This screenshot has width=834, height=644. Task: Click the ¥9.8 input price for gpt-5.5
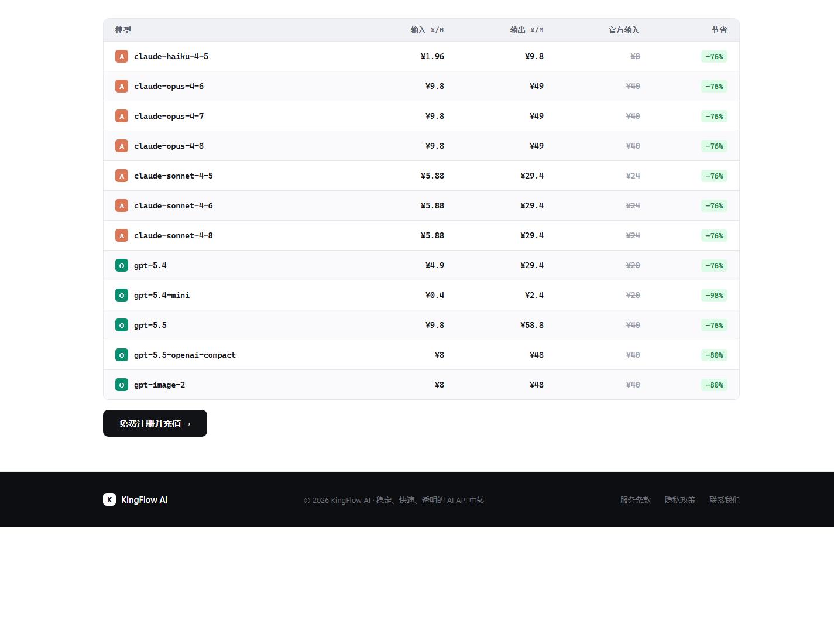click(x=435, y=325)
